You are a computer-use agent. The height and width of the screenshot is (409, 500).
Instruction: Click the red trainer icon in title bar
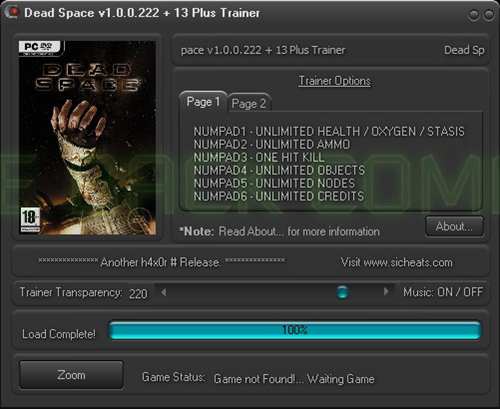pos(12,12)
